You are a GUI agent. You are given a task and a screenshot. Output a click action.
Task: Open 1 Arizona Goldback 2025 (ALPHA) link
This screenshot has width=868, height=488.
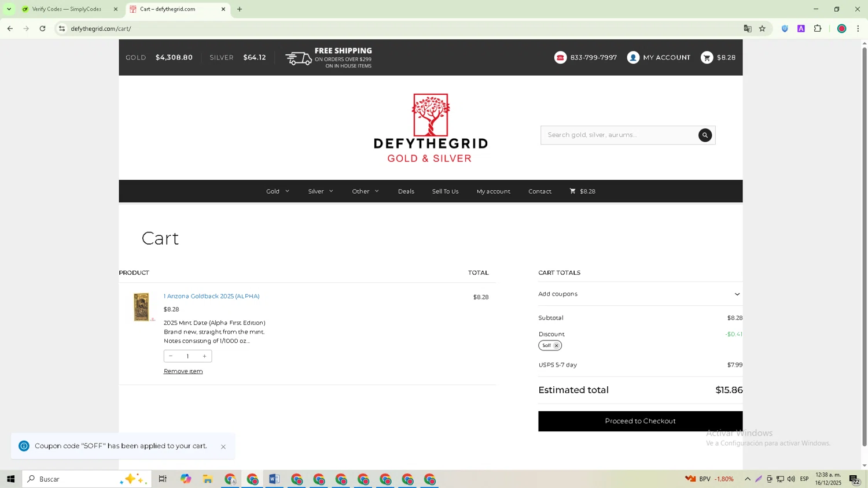[x=211, y=296]
